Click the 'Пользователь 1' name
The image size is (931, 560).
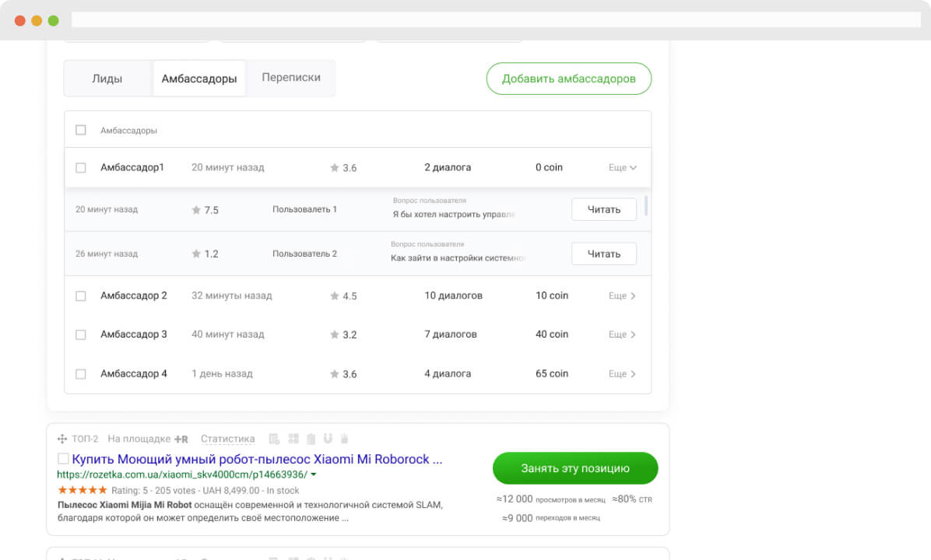304,209
